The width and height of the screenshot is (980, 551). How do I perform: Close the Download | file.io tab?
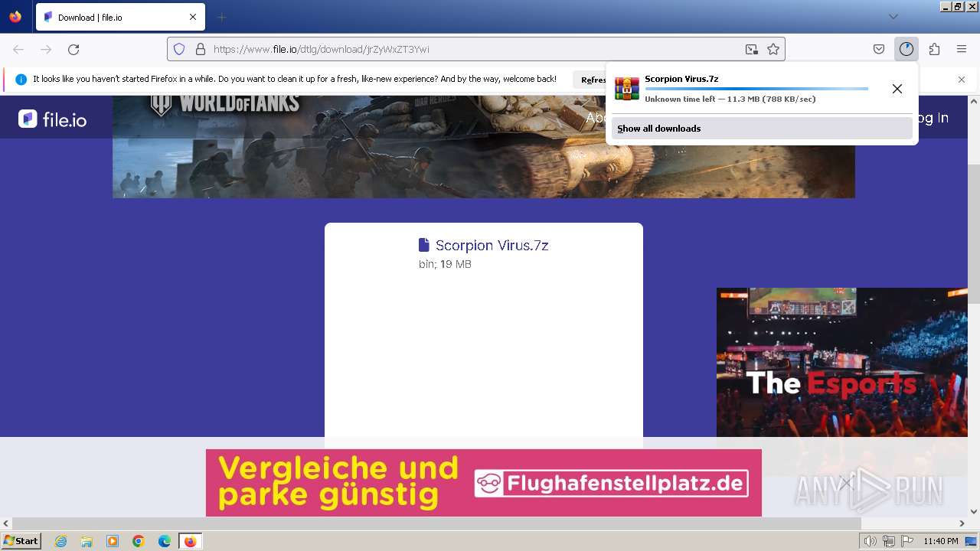[193, 17]
